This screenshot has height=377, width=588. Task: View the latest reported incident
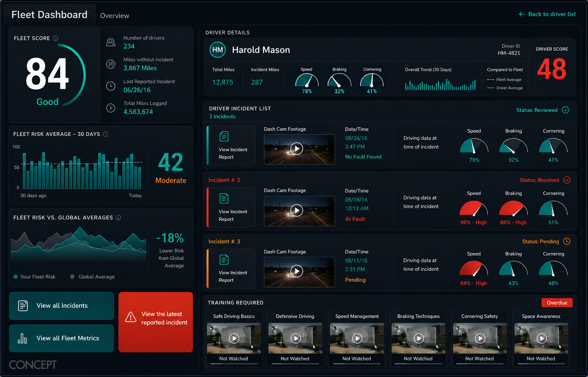pyautogui.click(x=156, y=322)
